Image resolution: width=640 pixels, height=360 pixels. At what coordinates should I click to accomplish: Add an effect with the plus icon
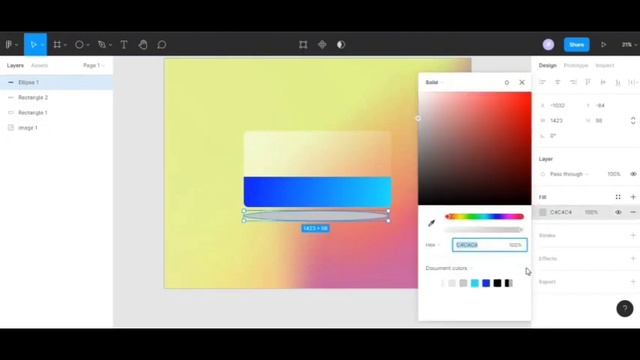[x=633, y=259]
